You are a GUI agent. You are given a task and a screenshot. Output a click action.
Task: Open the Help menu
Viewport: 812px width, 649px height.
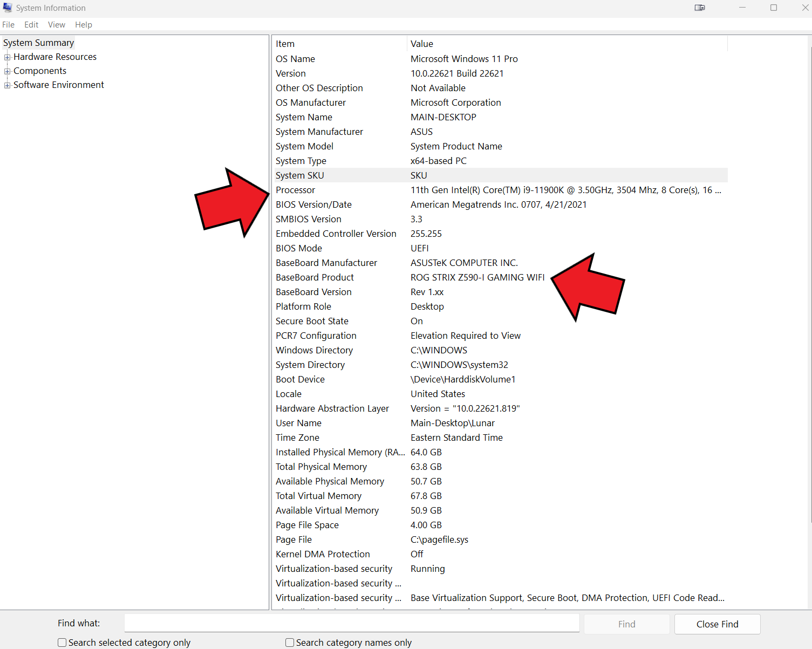pos(84,25)
